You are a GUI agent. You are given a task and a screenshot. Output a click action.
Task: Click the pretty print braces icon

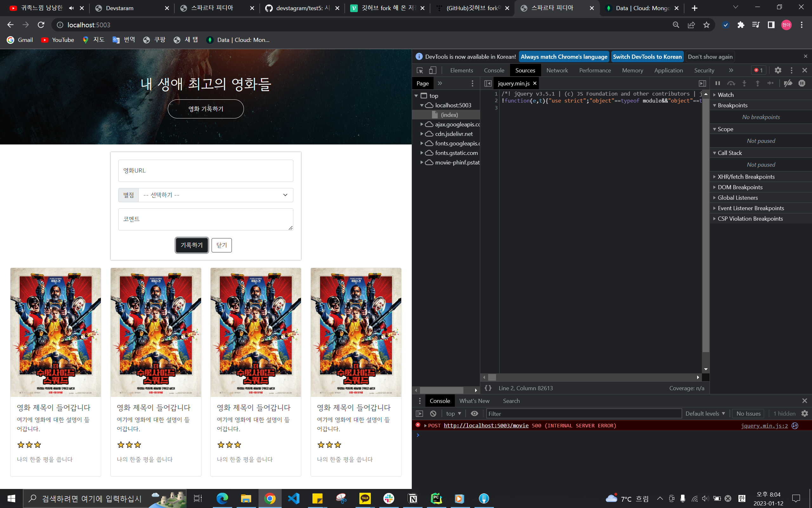click(x=488, y=388)
